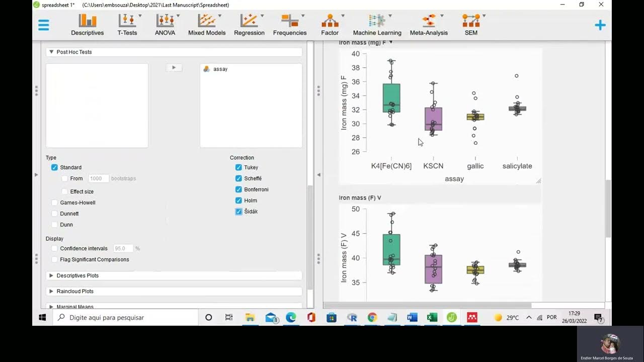Screen dimensions: 644x362
Task: Open Cortana circle on the taskbar
Action: click(208, 317)
